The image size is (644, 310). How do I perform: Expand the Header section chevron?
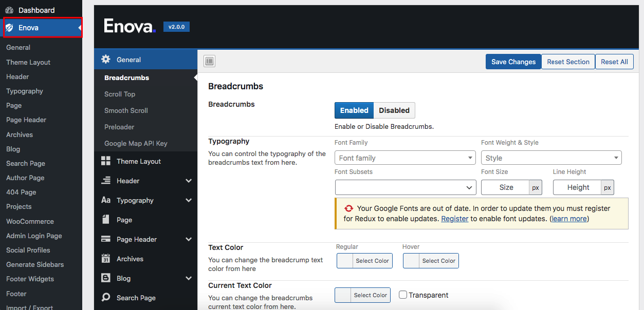pyautogui.click(x=189, y=181)
